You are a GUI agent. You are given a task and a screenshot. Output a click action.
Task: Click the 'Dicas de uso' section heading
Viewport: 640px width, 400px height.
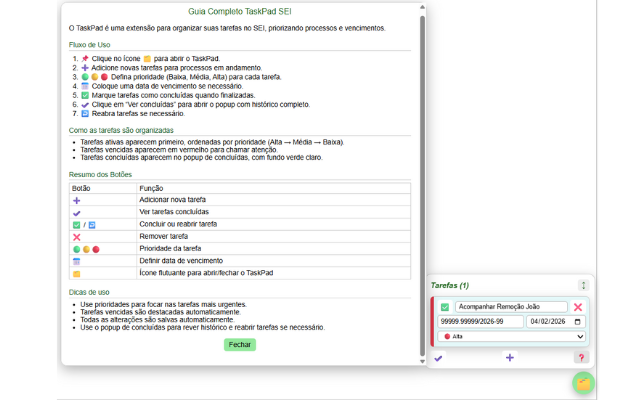[89, 292]
